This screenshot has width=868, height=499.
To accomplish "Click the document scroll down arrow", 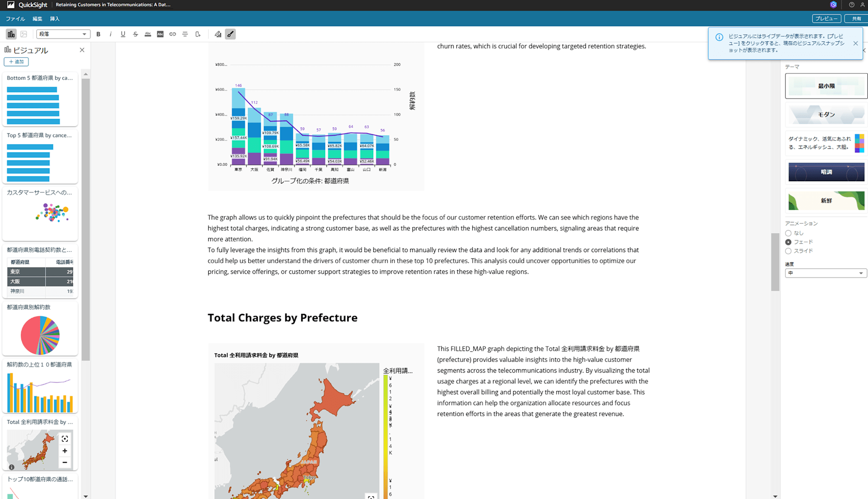I will (x=775, y=496).
